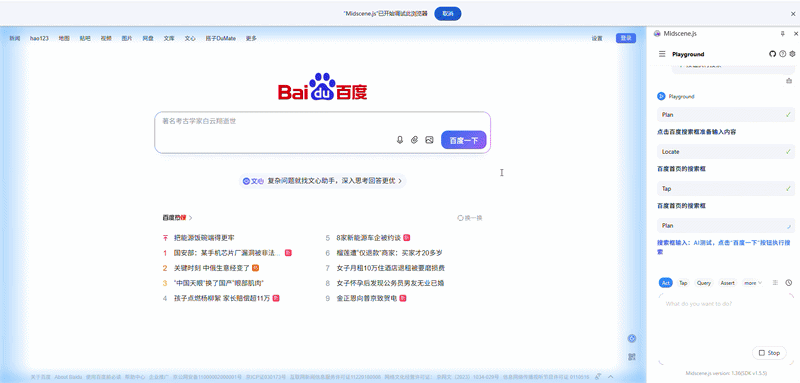Open hot search 关键时刻 中俄生意经变了
800x383 pixels.
pos(212,268)
